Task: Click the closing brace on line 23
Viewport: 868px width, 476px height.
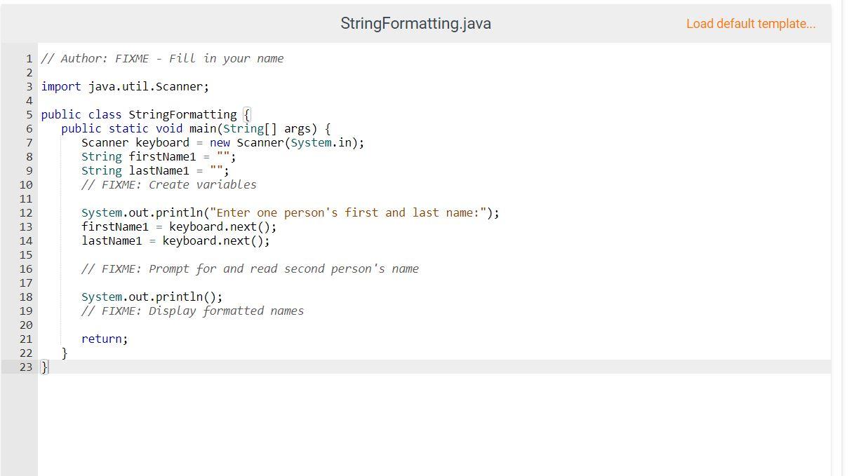Action: tap(44, 367)
